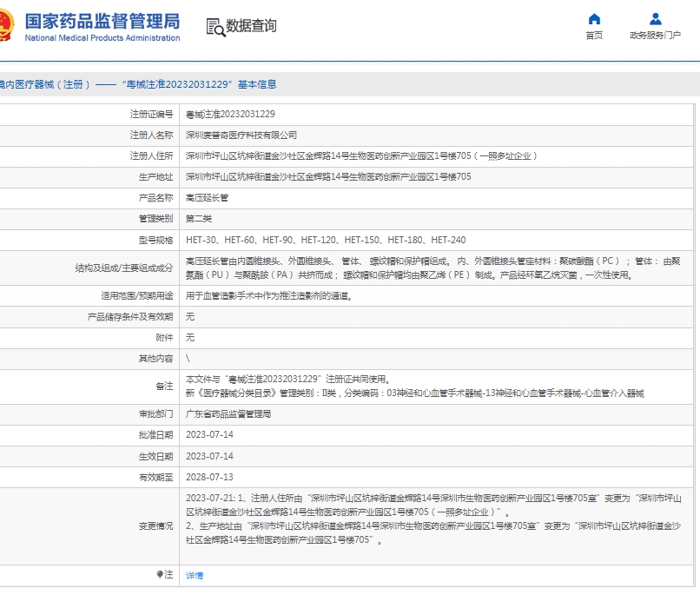Click the 注册人名称 row label
Viewport: 700px width, 595px height.
pos(151,136)
